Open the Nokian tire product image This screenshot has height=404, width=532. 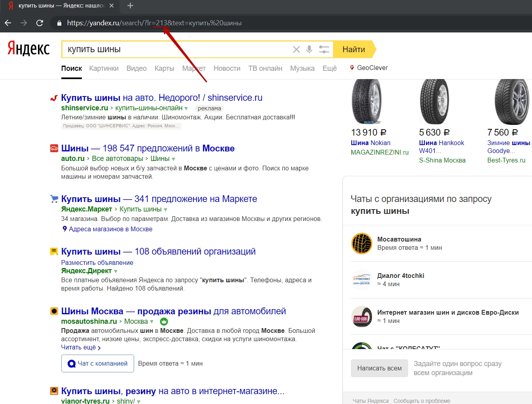click(x=367, y=102)
